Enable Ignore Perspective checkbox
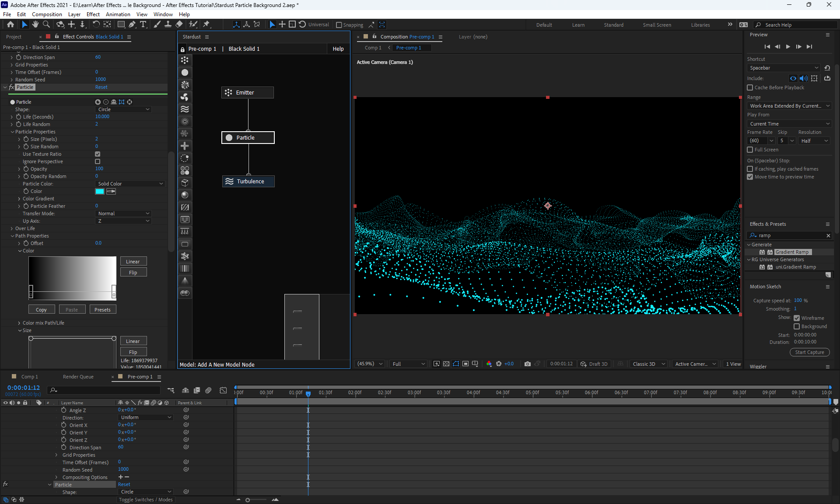This screenshot has width=840, height=504. pyautogui.click(x=98, y=161)
